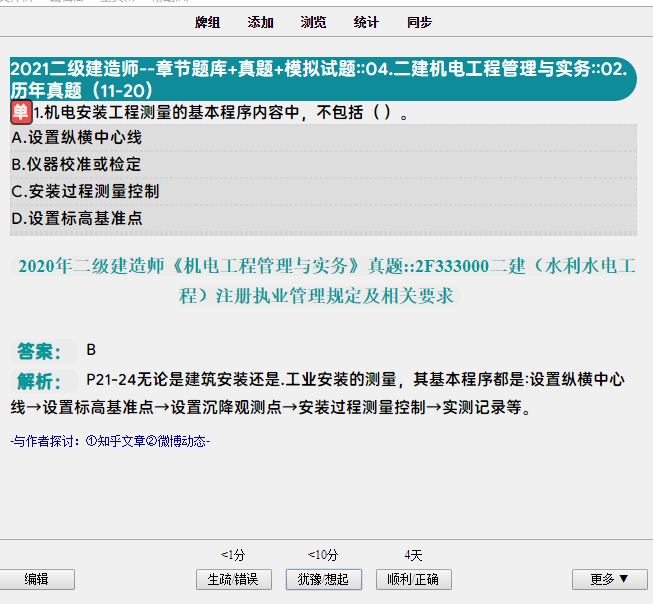Screen dimensions: 653x604
Task: Rate card as 生疏/错误
Action: pos(234,579)
